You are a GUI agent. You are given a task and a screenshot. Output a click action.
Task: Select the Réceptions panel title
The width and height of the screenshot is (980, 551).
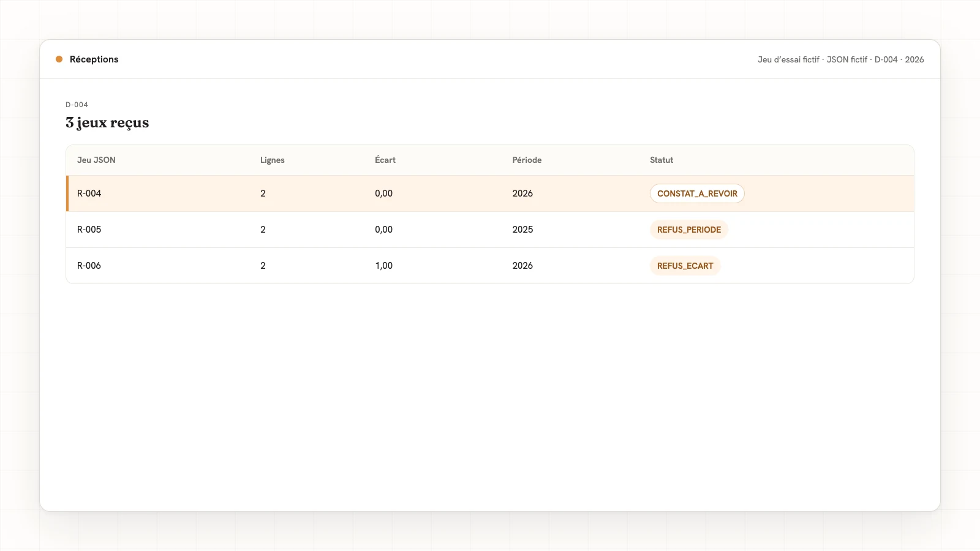point(94,59)
